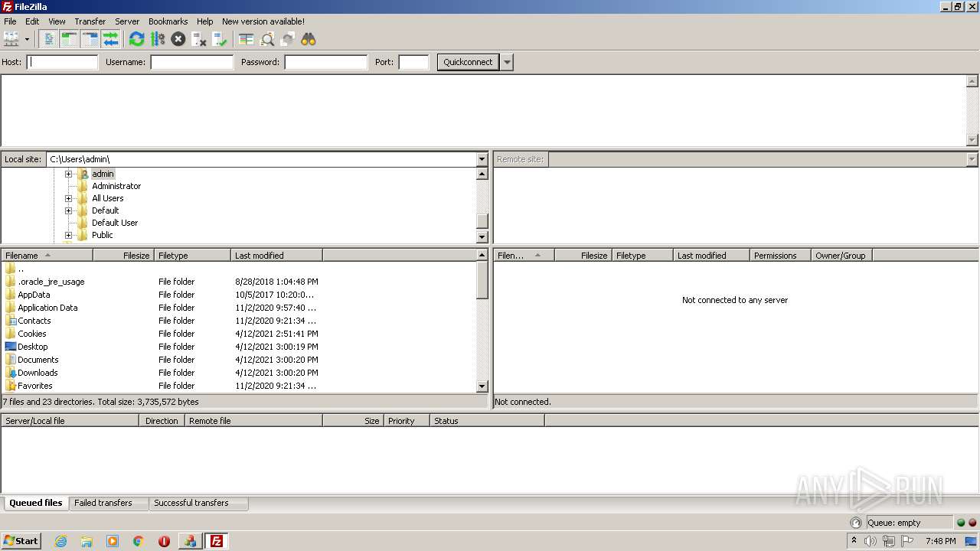Cancel the current operation
Screen dimensions: 980x551
178,39
